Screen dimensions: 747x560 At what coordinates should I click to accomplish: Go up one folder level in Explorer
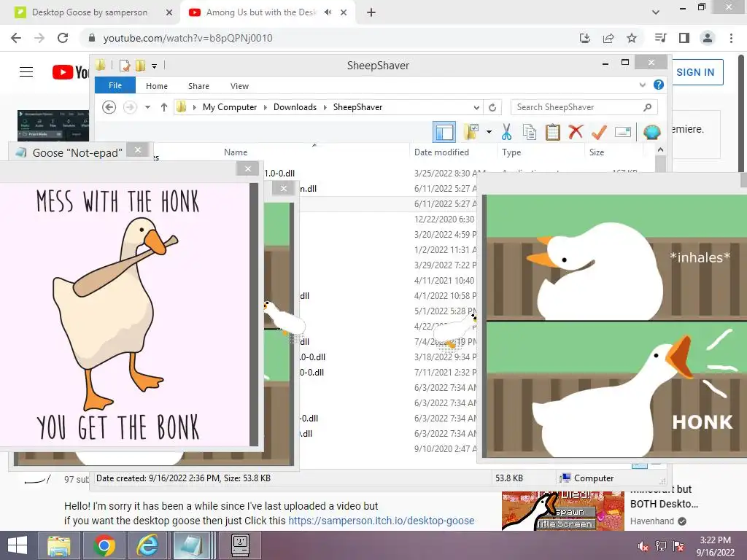pos(164,107)
